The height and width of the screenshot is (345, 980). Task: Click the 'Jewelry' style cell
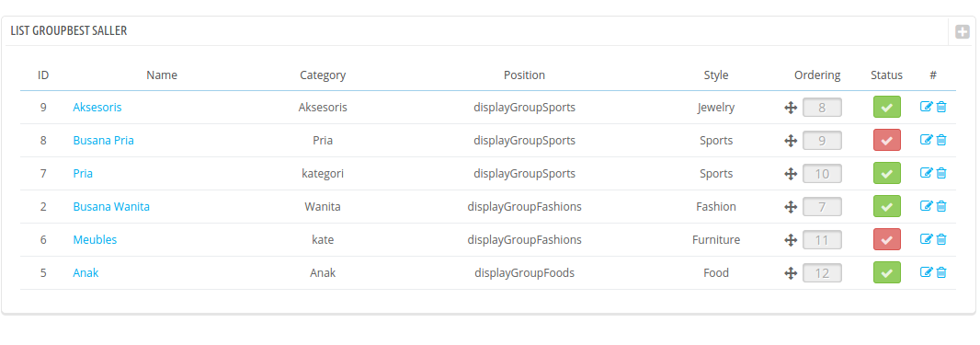pyautogui.click(x=716, y=108)
